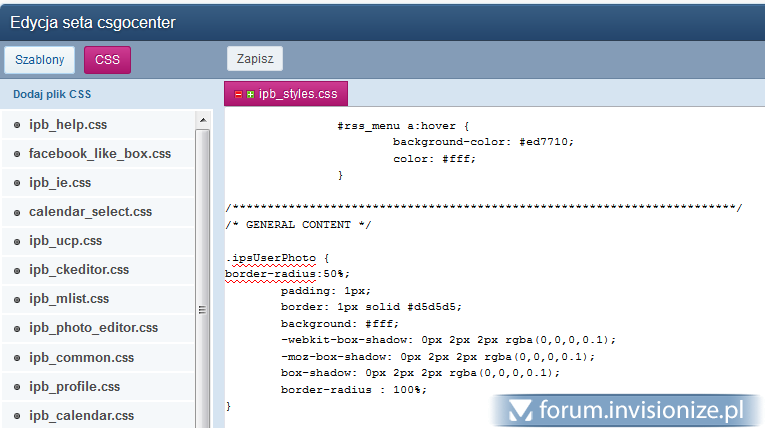The image size is (765, 428).
Task: Click the file list scrollbar handle
Action: pyautogui.click(x=202, y=309)
